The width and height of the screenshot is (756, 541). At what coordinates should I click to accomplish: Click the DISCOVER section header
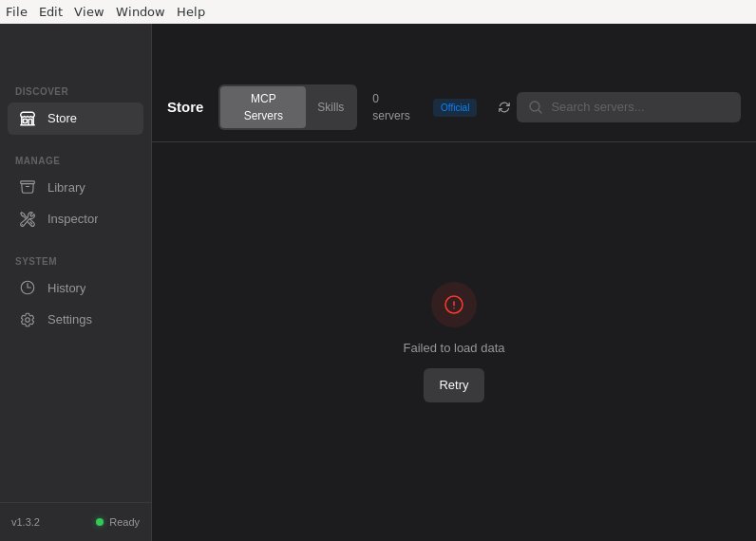pyautogui.click(x=42, y=91)
